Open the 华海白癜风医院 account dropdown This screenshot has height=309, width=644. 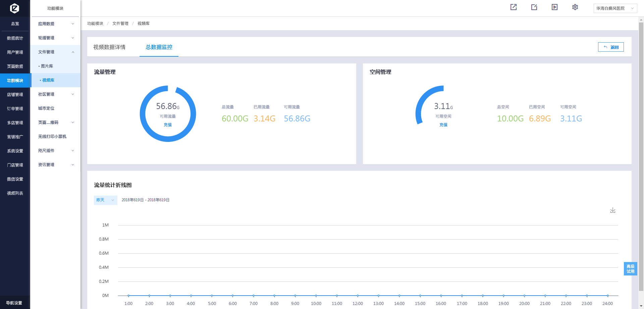click(615, 8)
